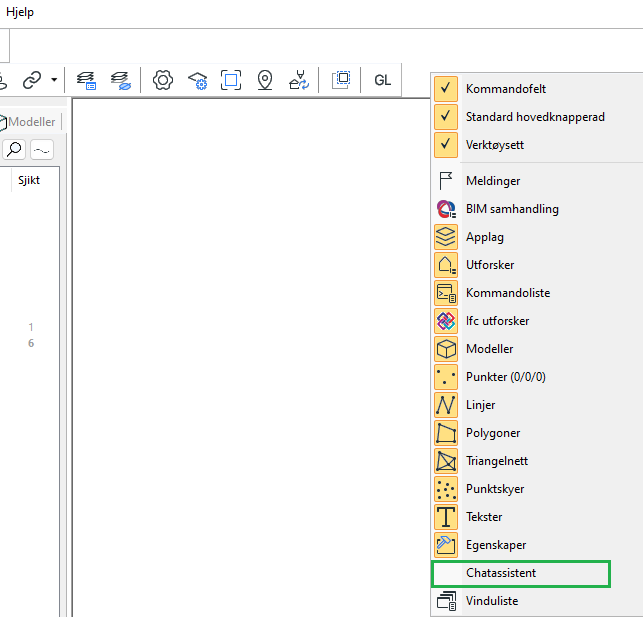Uncheck Kommandofelt in the menu
The width and height of the screenshot is (643, 617).
446,89
